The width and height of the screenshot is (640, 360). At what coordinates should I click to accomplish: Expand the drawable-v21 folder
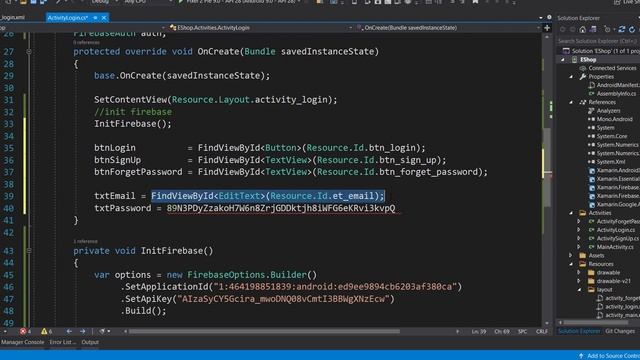pyautogui.click(x=579, y=281)
